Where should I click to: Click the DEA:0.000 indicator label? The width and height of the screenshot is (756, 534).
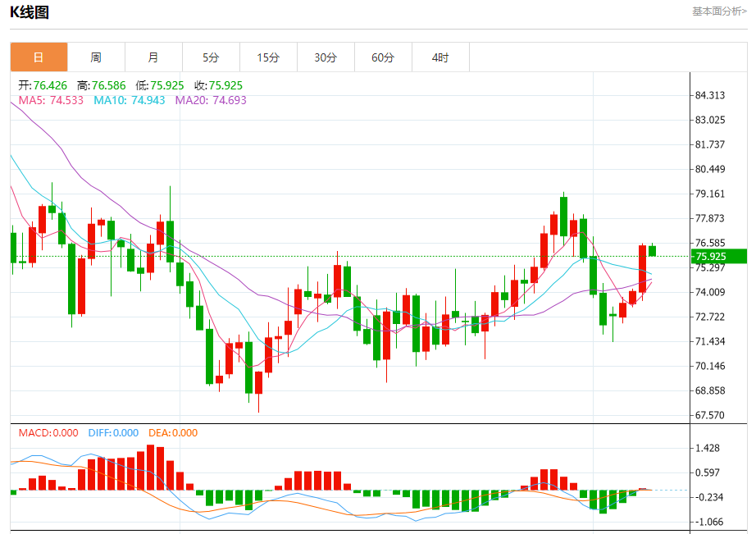coord(173,433)
